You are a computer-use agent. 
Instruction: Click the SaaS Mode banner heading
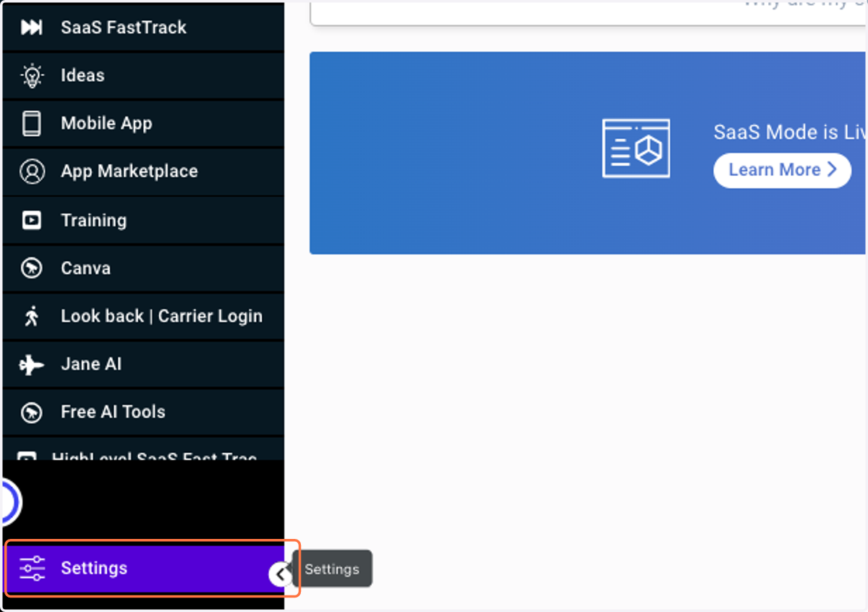(x=789, y=132)
